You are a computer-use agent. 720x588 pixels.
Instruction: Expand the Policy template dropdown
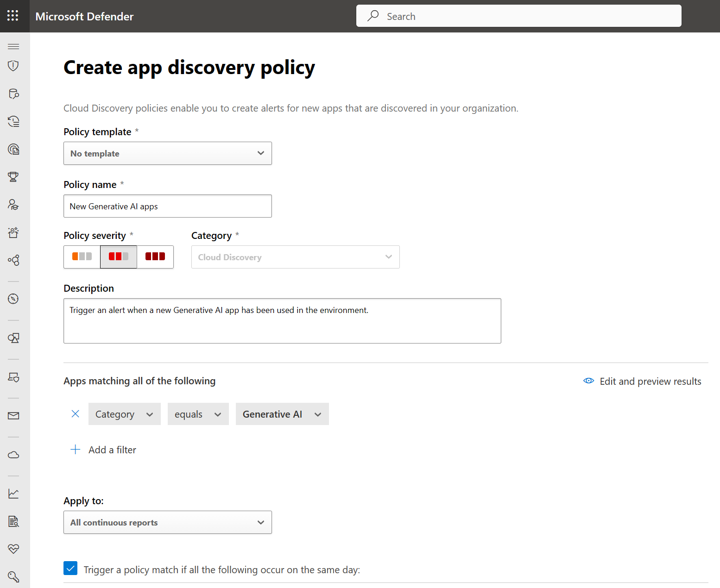168,153
